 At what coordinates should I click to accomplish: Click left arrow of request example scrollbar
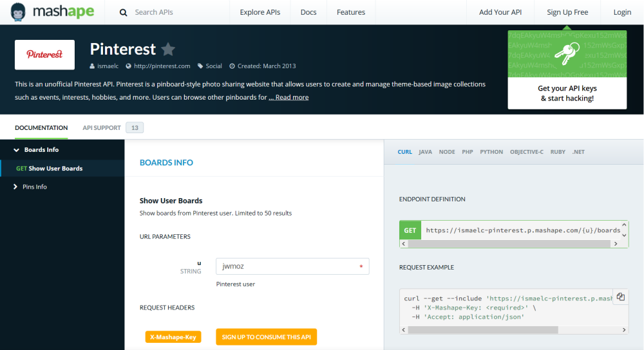click(404, 330)
